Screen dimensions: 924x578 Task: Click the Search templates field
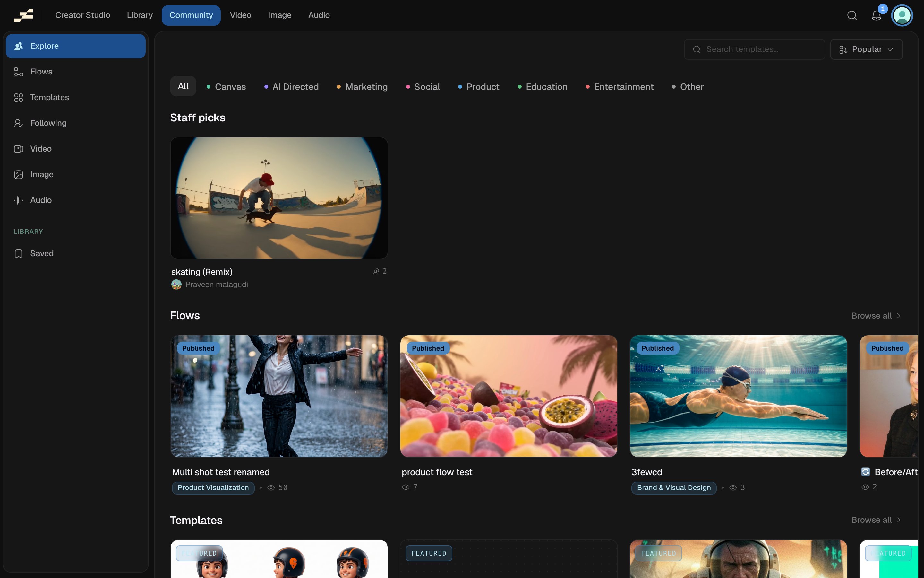754,49
